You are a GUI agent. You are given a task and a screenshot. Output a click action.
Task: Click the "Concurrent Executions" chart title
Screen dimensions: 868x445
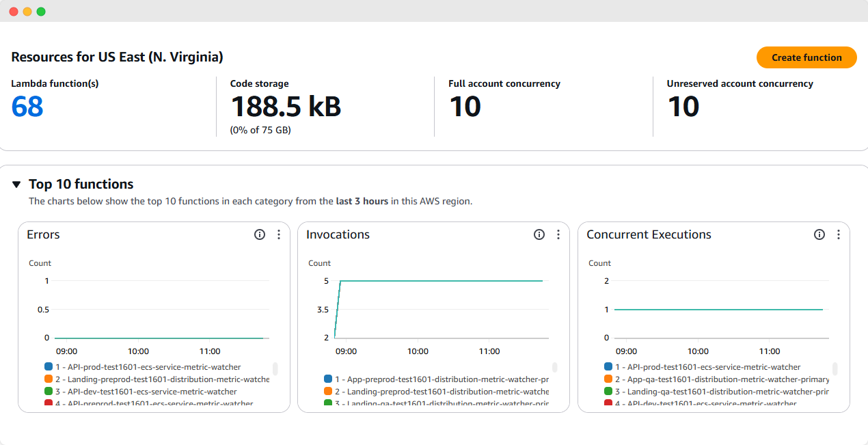[649, 234]
